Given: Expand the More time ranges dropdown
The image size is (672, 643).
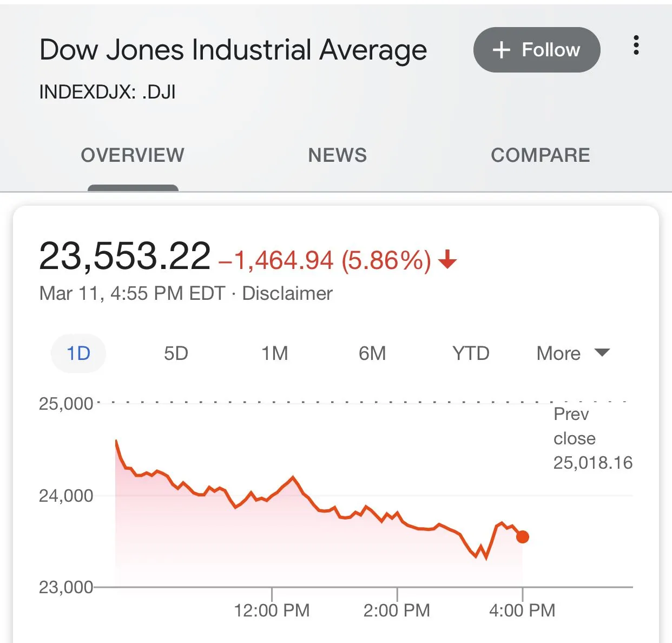Looking at the screenshot, I should (x=559, y=353).
